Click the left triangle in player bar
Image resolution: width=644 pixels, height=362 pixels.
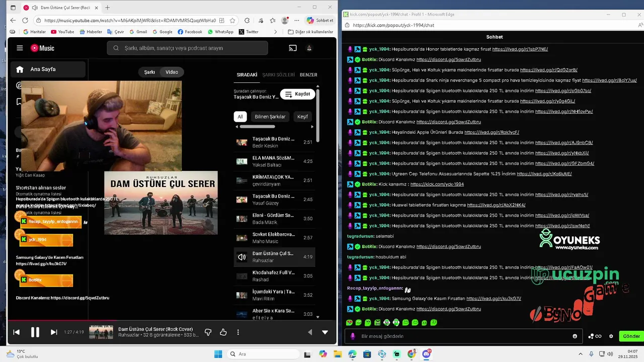tap(310, 332)
